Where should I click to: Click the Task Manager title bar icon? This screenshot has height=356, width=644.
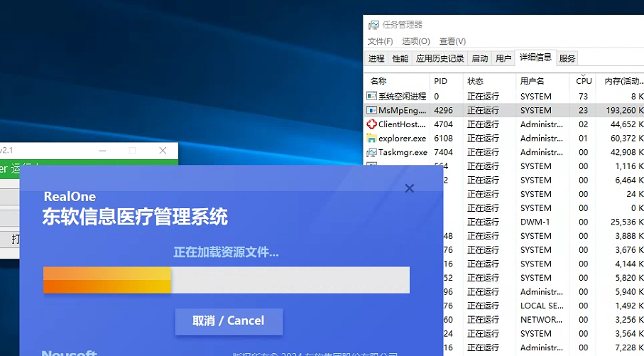[x=373, y=25]
